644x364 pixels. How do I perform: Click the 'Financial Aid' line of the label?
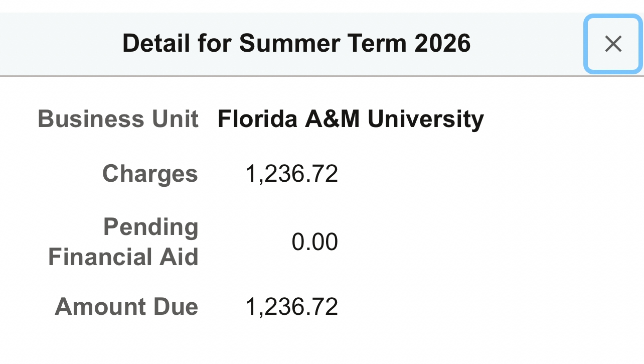[123, 257]
